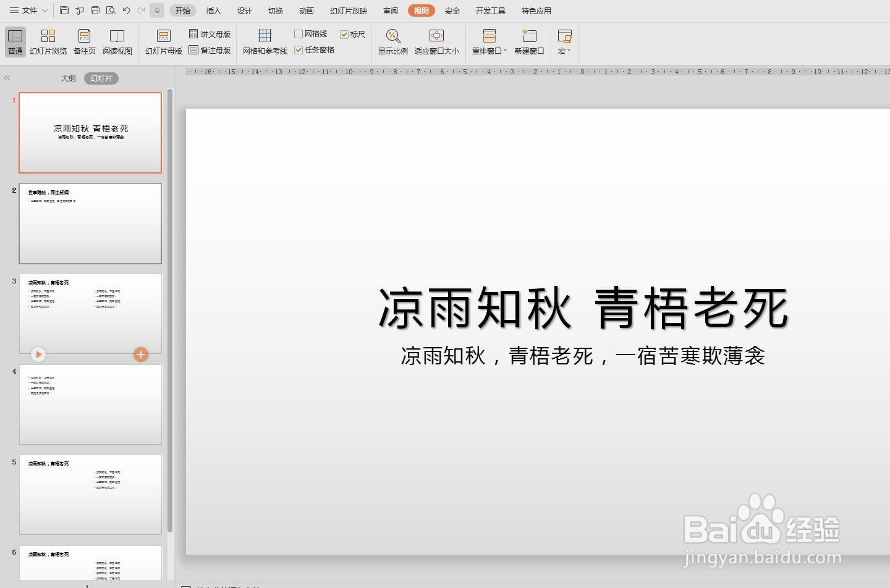Screen dimensions: 890x588
Task: Select slide 3 thumbnail
Action: pyautogui.click(x=90, y=314)
